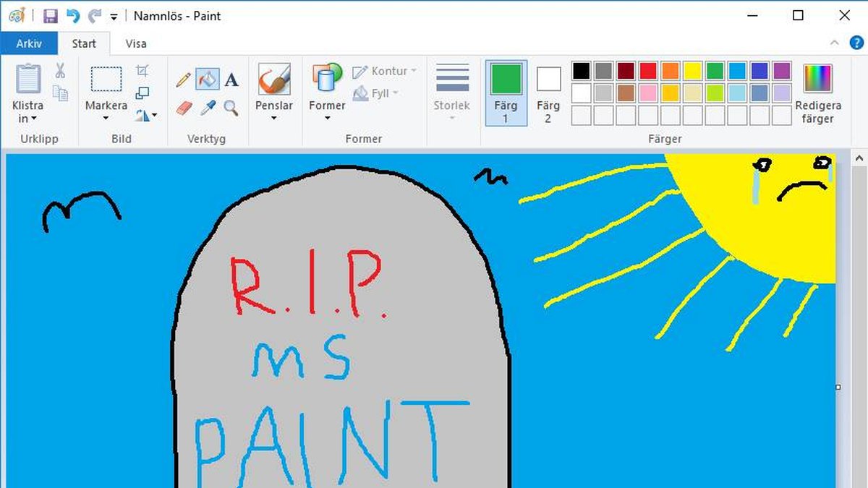Image resolution: width=868 pixels, height=488 pixels.
Task: Open the Penslar dropdown arrow
Action: pos(274,119)
